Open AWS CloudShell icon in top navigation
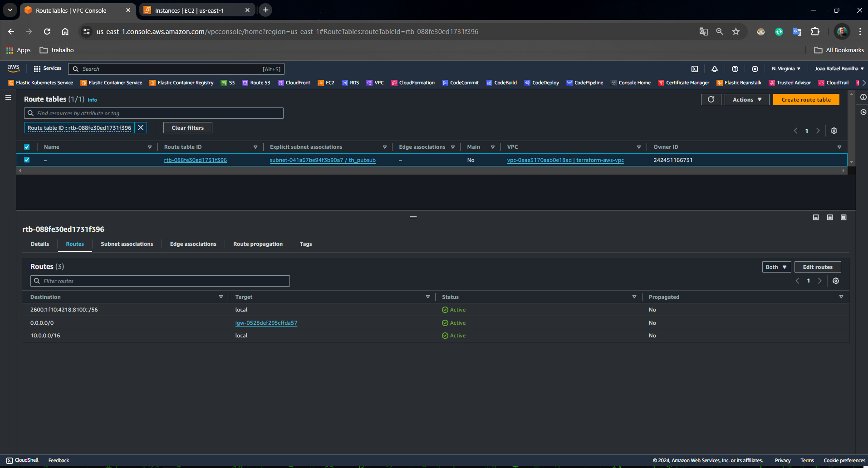 pos(695,69)
